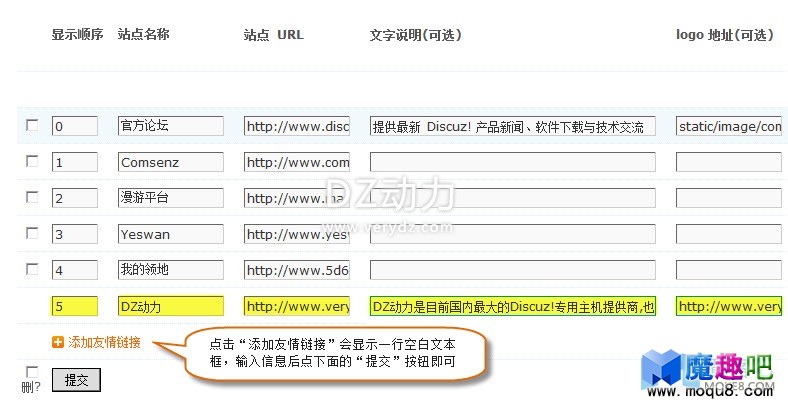Click display order field containing 4
Image resolution: width=788 pixels, height=404 pixels.
pos(75,270)
